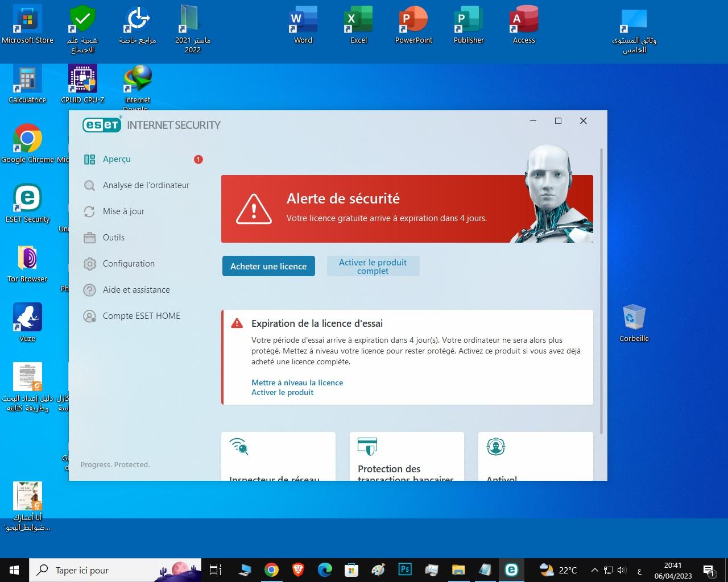Open Brave browser from the taskbar
728x582 pixels.
point(298,570)
